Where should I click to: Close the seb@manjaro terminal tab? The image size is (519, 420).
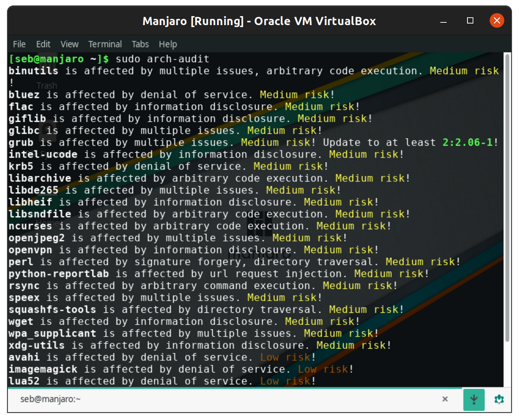click(445, 399)
